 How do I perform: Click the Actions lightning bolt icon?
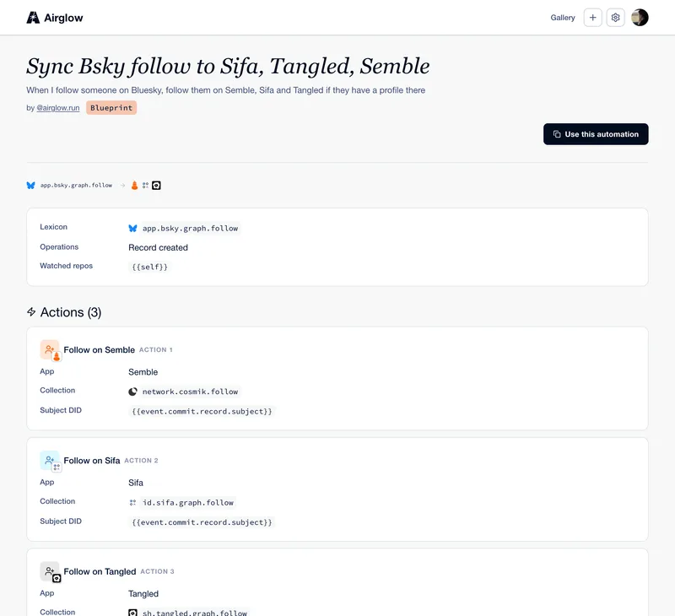(x=31, y=312)
